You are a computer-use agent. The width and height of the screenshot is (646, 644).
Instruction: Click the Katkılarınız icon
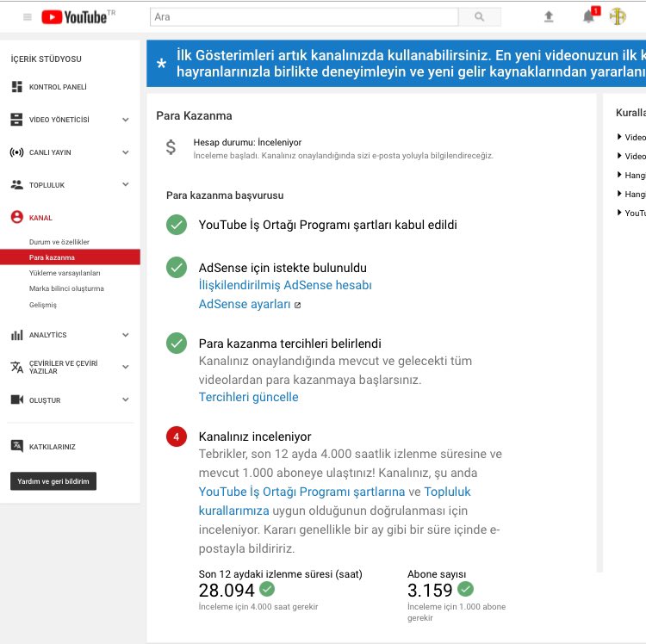click(x=16, y=446)
